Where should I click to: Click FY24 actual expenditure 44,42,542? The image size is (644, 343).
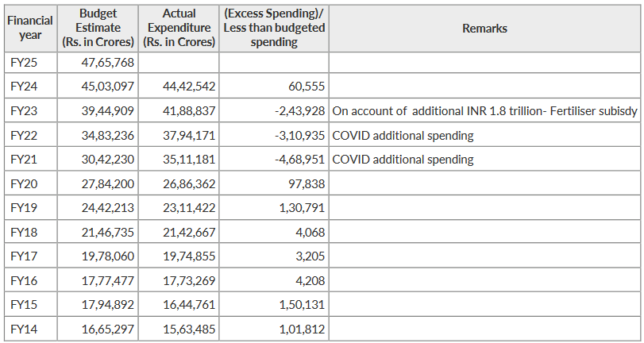click(x=189, y=87)
